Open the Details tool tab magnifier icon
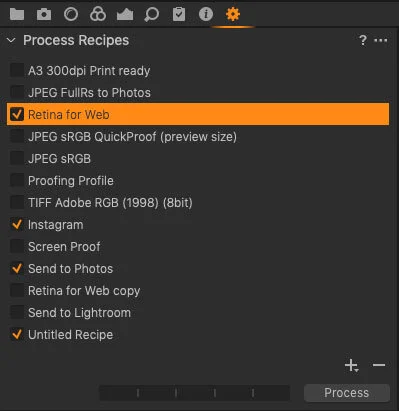The image size is (399, 411). pos(152,15)
